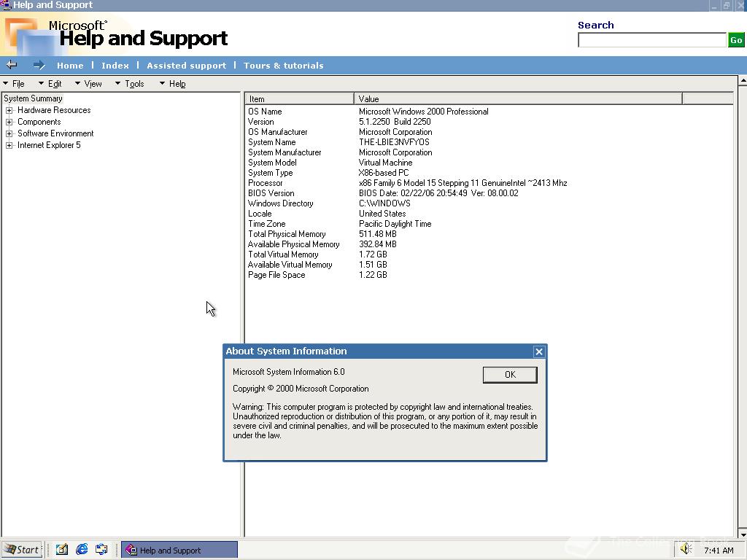The height and width of the screenshot is (560, 747).
Task: Click the Page File Space item
Action: click(x=276, y=275)
